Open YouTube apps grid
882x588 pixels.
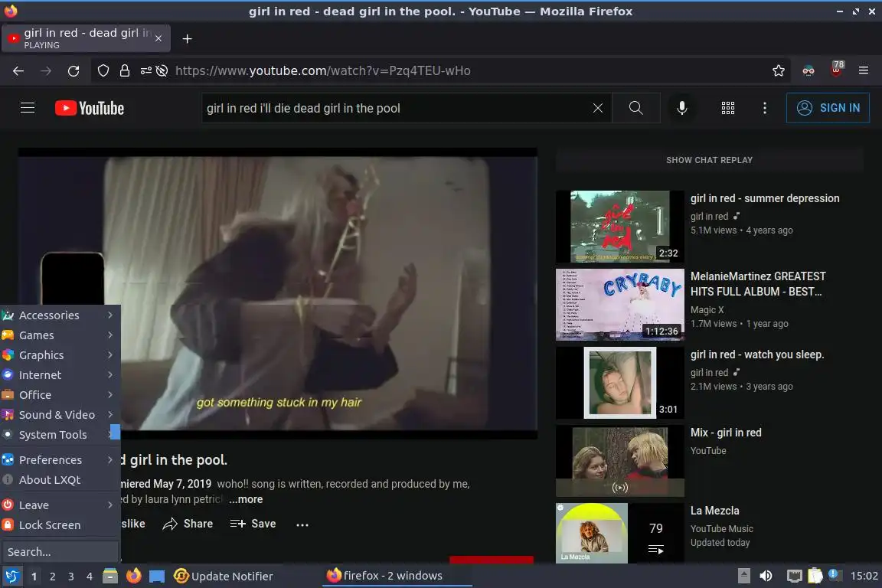(728, 108)
